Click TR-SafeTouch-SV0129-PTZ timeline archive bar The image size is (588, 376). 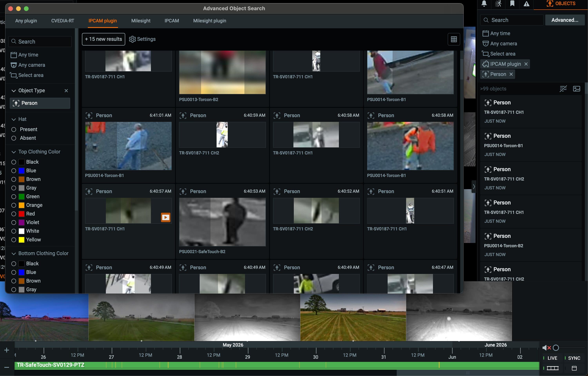pos(277,365)
